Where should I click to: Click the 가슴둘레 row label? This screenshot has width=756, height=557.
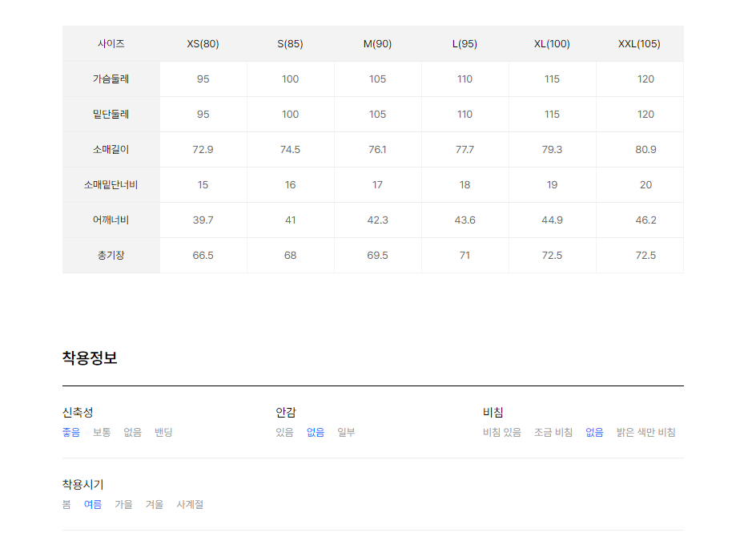pyautogui.click(x=111, y=79)
